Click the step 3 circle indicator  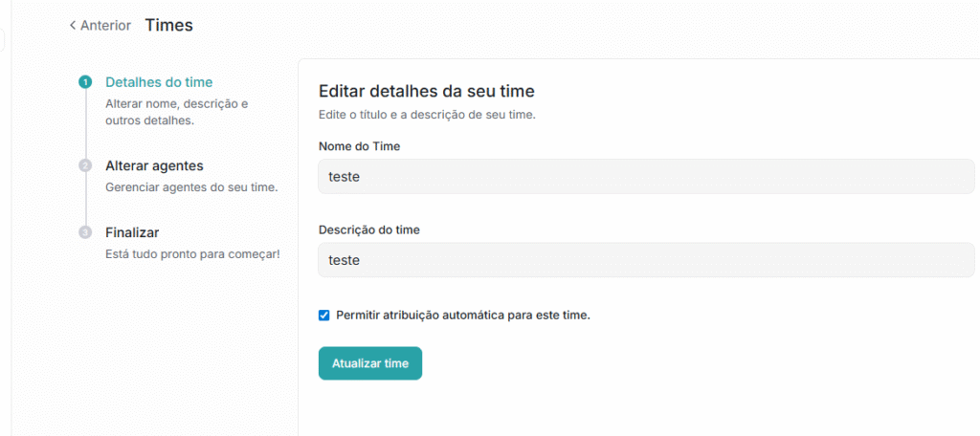coord(85,232)
